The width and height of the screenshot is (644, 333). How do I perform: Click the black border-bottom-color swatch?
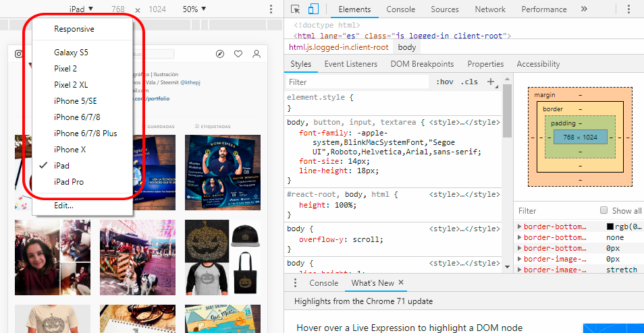610,226
